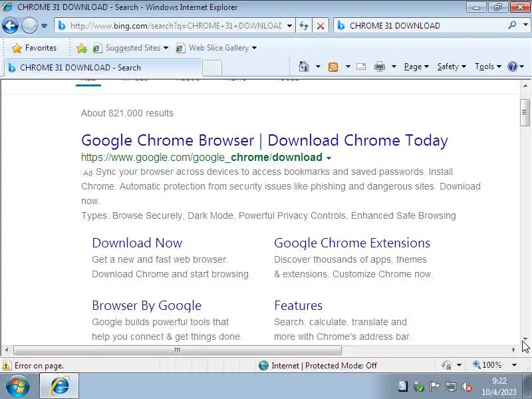Image resolution: width=532 pixels, height=399 pixels.
Task: Add to Favorites Bar star icon
Action: [82, 48]
